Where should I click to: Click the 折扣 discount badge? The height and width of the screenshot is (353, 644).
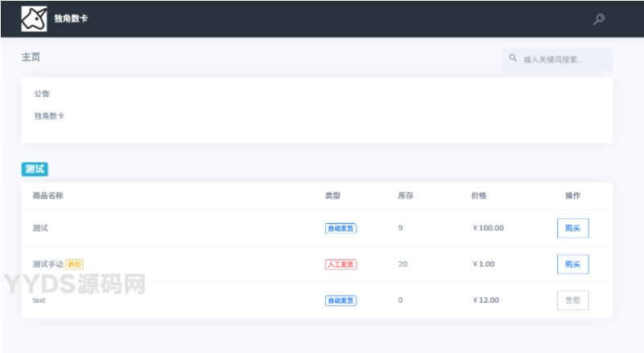[x=74, y=264]
